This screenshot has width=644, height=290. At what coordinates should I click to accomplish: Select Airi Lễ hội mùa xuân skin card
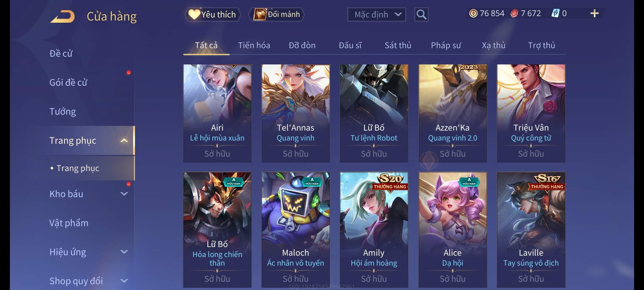tap(217, 113)
